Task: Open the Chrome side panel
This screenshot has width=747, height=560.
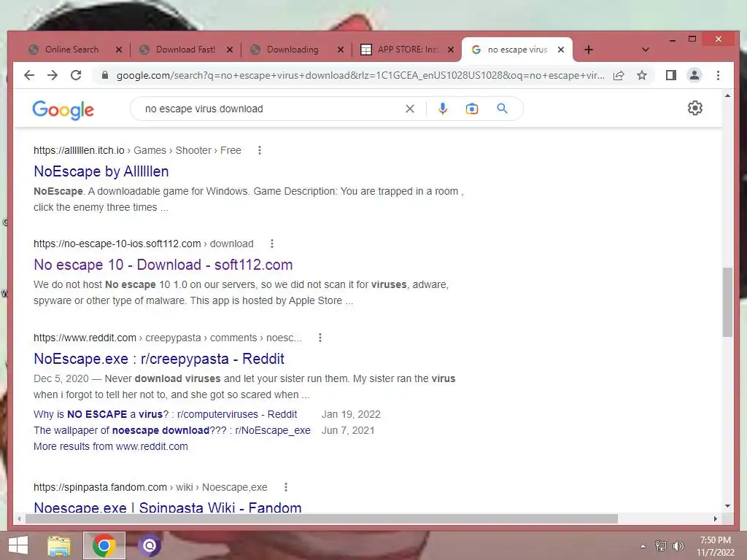Action: coord(671,75)
